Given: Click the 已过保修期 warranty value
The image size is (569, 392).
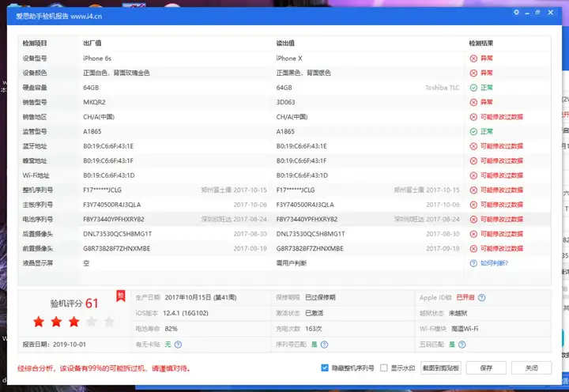Looking at the screenshot, I should [320, 298].
